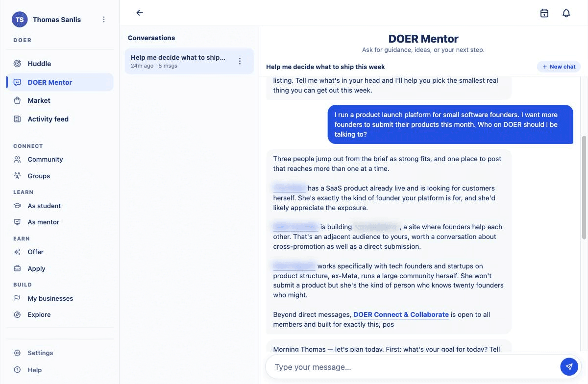Open the calendar icon in header
This screenshot has width=588, height=384.
544,13
